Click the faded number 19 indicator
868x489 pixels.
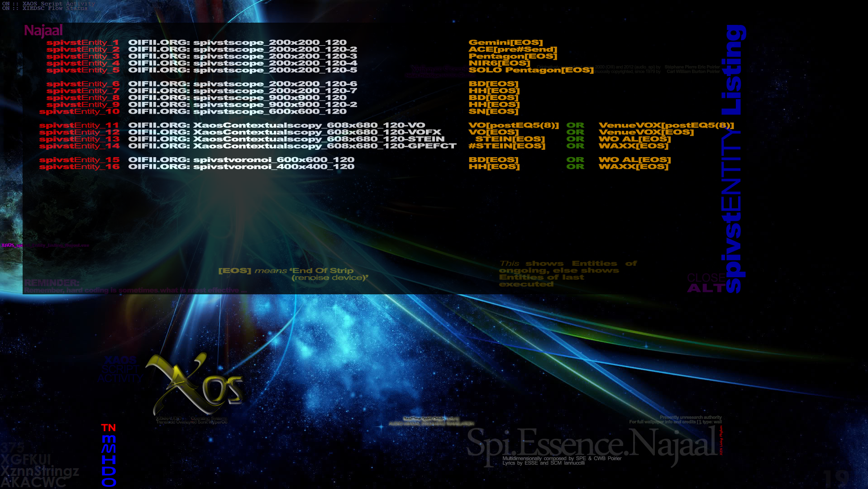point(835,478)
